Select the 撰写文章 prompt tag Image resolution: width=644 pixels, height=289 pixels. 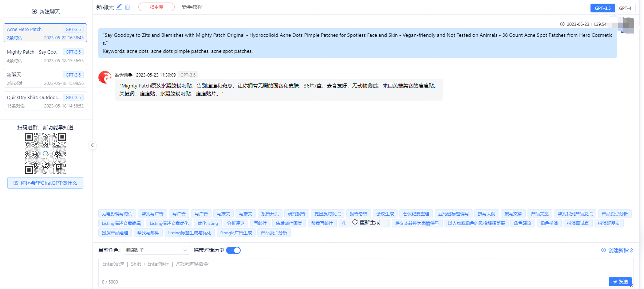[513, 214]
